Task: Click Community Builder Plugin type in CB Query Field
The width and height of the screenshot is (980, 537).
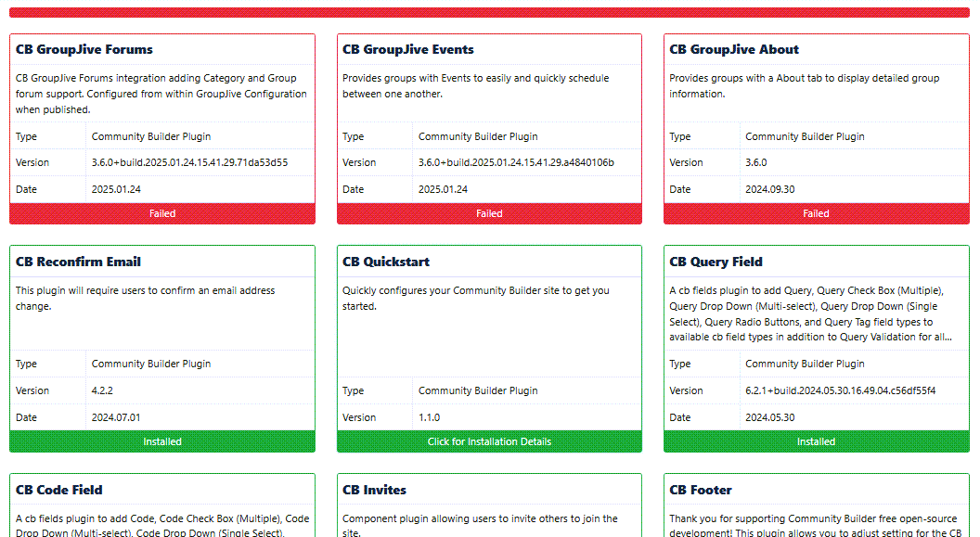Action: coord(805,364)
